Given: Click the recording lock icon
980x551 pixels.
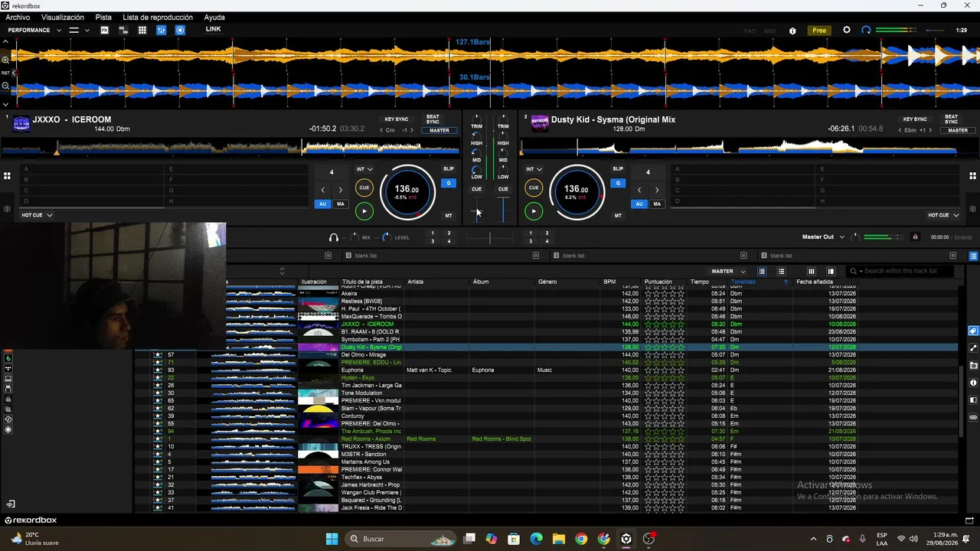Looking at the screenshot, I should coord(915,237).
